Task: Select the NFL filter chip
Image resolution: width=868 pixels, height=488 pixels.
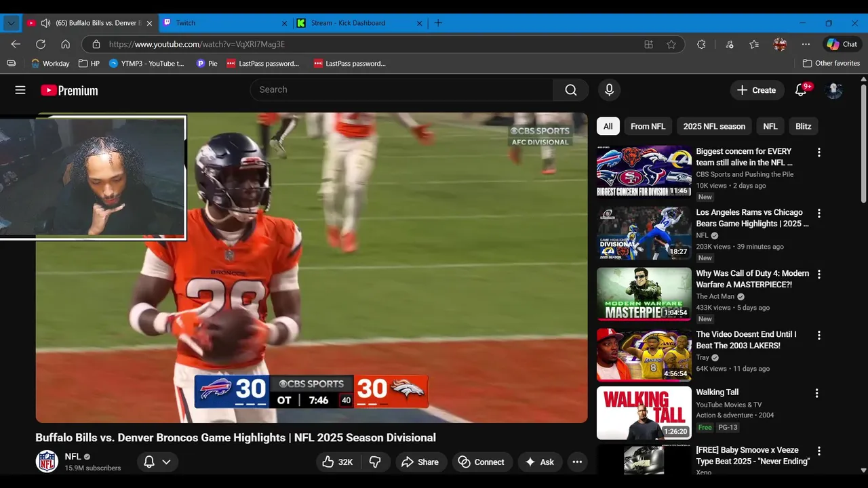Action: 770,126
